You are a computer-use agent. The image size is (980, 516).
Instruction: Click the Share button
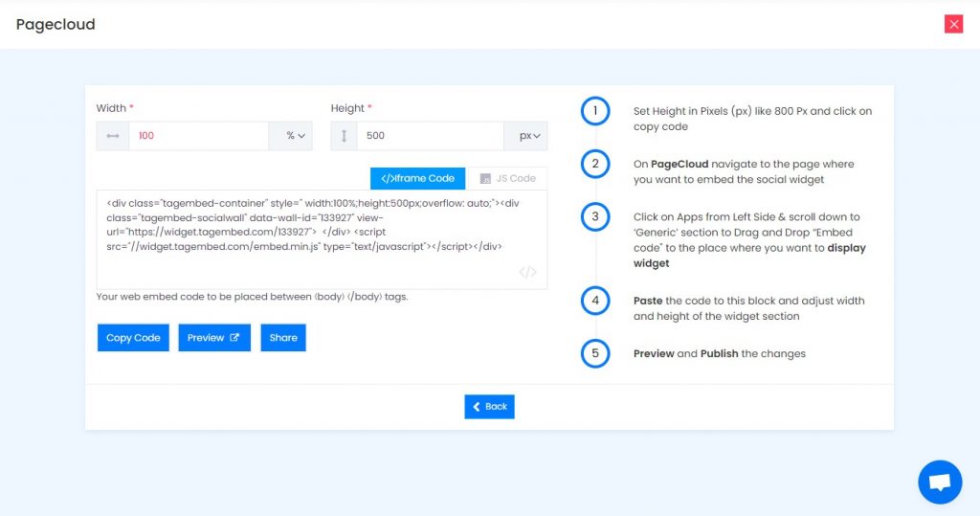[x=283, y=338]
